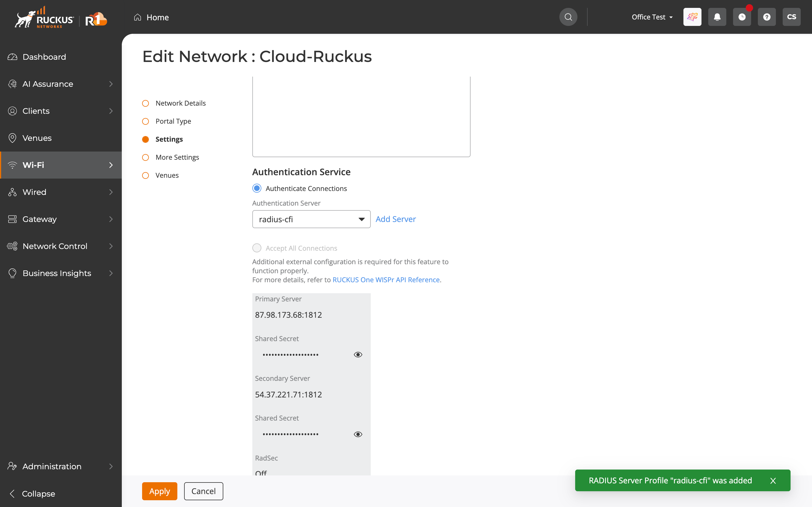
Task: Click the search magnifier icon
Action: click(568, 17)
